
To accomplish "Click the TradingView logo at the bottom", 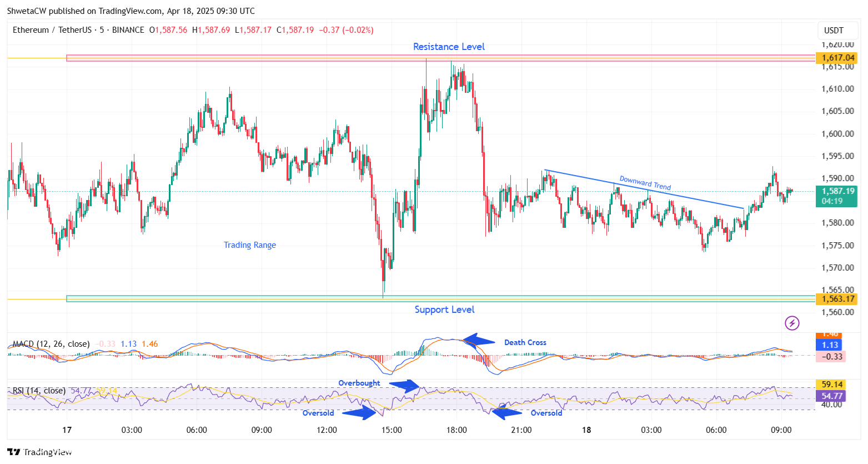I will 39,452.
